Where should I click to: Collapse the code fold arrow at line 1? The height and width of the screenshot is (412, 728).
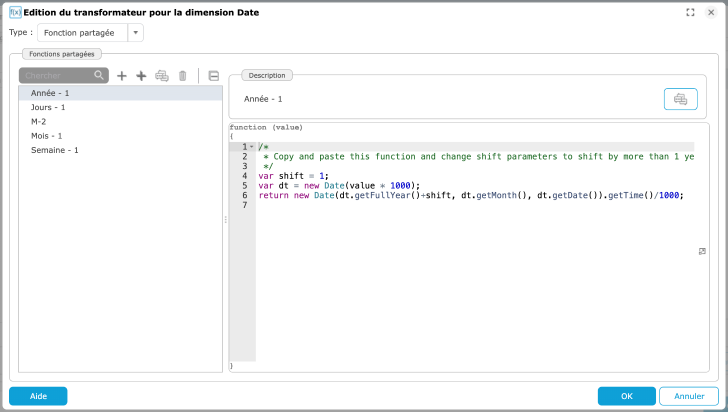point(252,147)
